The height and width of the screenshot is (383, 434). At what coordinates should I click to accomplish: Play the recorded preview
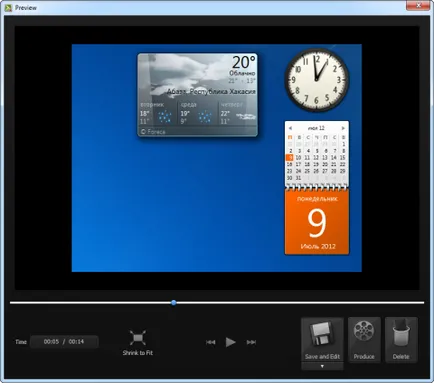coord(230,342)
